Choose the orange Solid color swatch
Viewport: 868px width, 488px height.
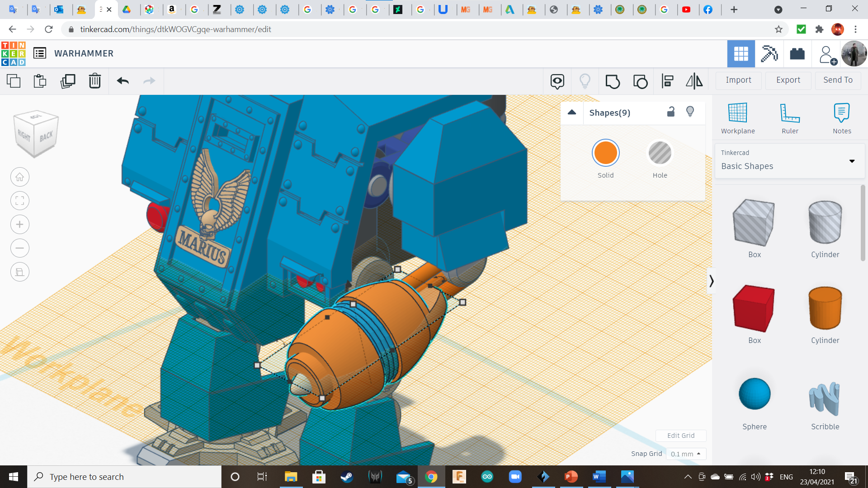point(605,153)
